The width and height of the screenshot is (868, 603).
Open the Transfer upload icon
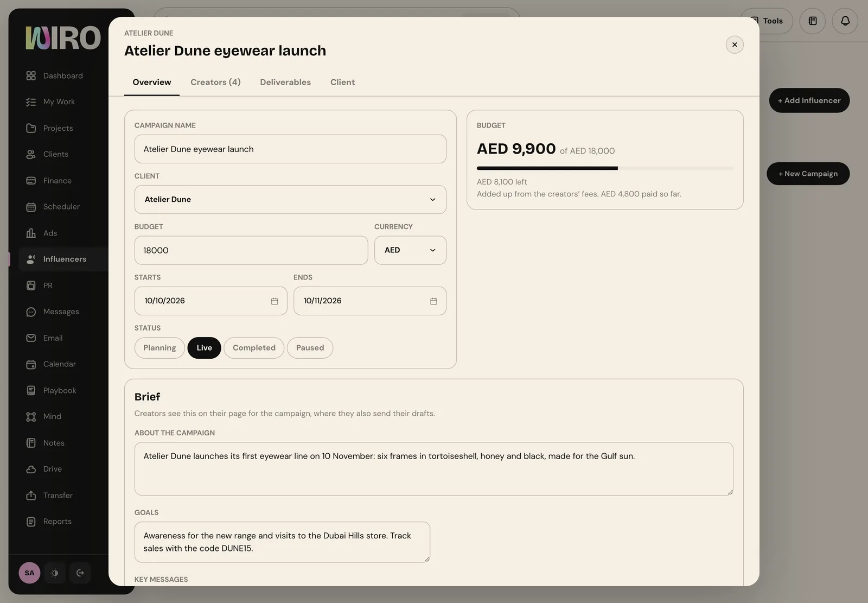tap(31, 496)
